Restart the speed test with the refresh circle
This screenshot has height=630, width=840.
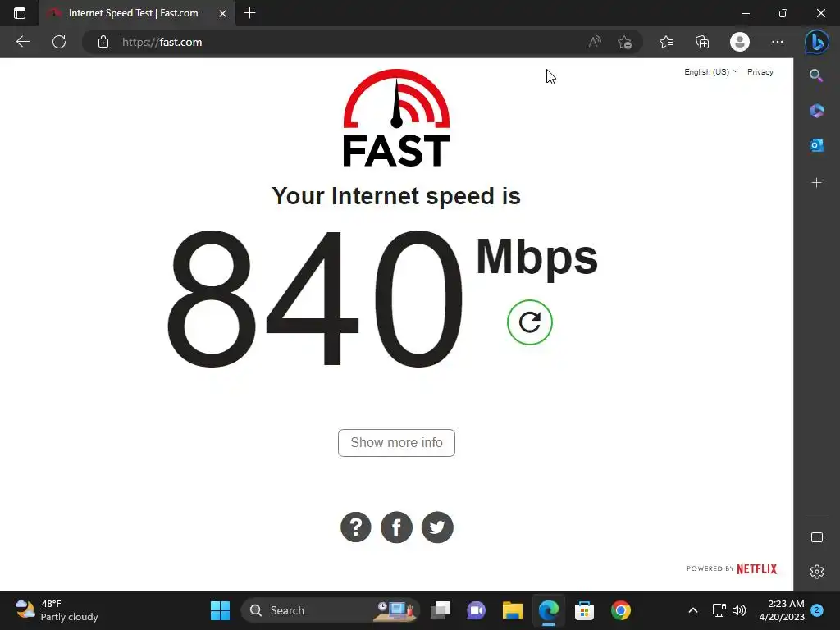529,322
